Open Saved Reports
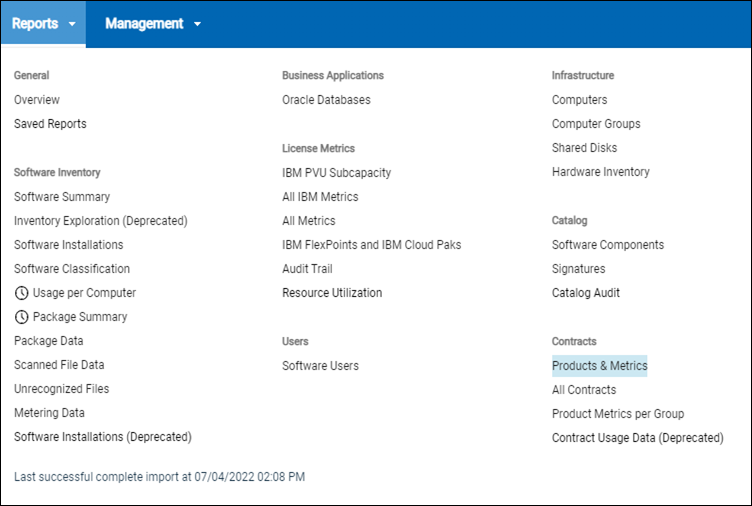This screenshot has height=506, width=752. (x=50, y=124)
